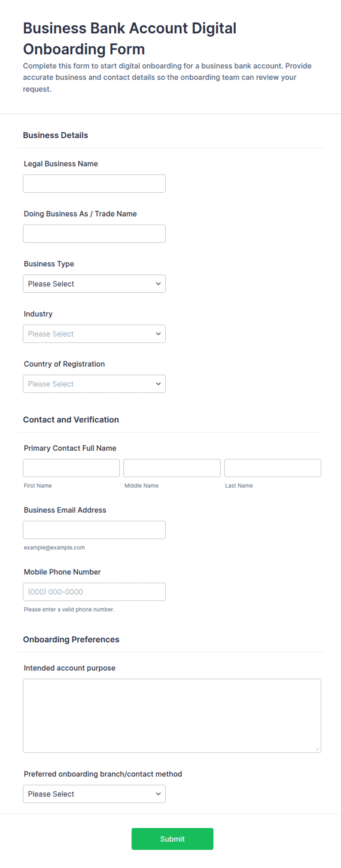Select the Mobile Phone Number field
The image size is (341, 868).
[x=94, y=592]
